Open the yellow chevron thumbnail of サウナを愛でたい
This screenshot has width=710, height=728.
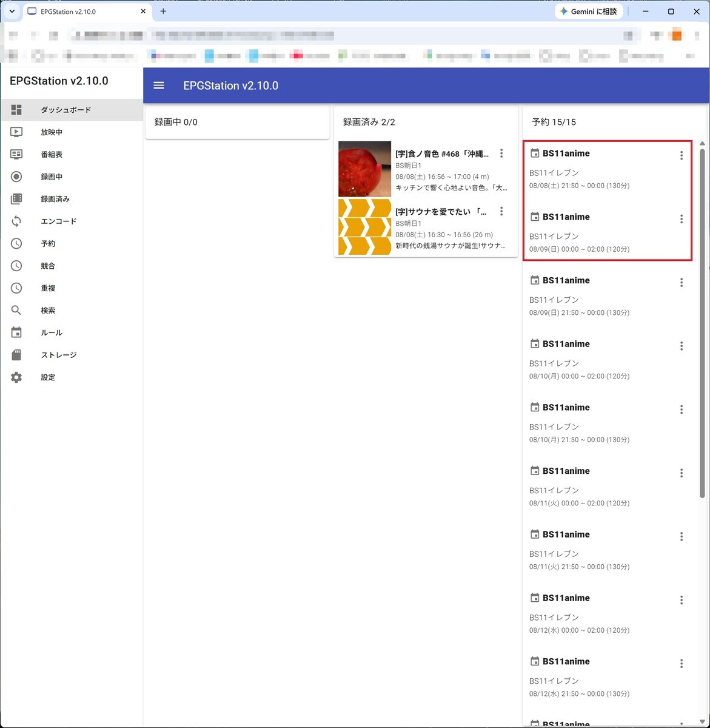(364, 227)
